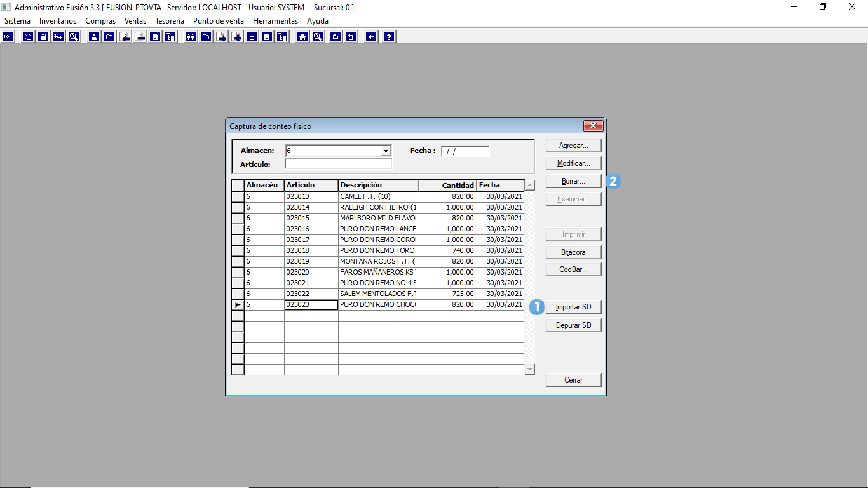Click the MARLBORO MILD FLAVOR description cell
Viewport: 868px width, 488px height.
coord(379,218)
